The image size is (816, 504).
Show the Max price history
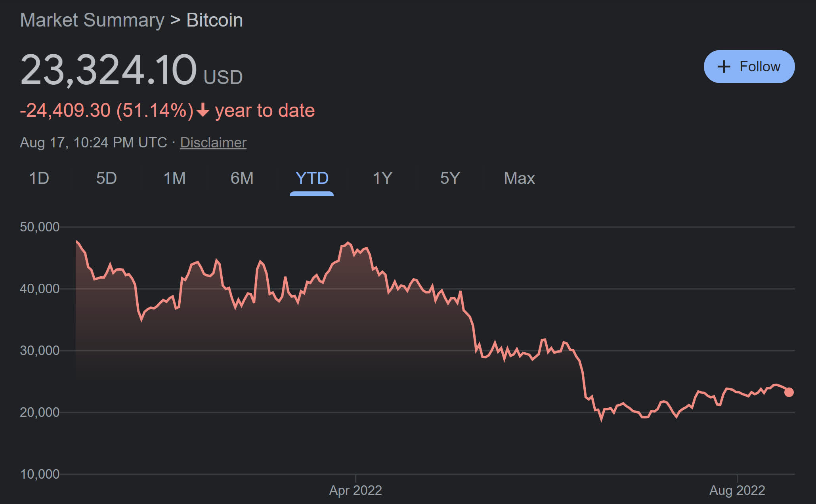(x=519, y=178)
